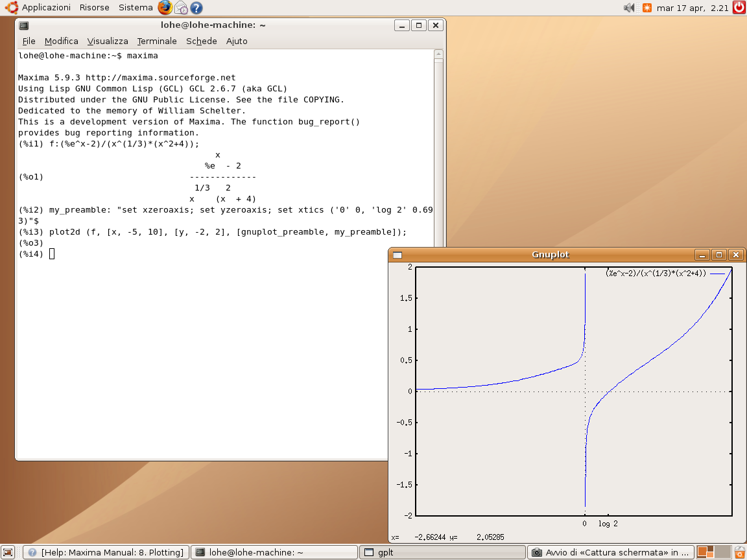The width and height of the screenshot is (747, 560).
Task: Expand the Risorse menu
Action: tap(94, 8)
